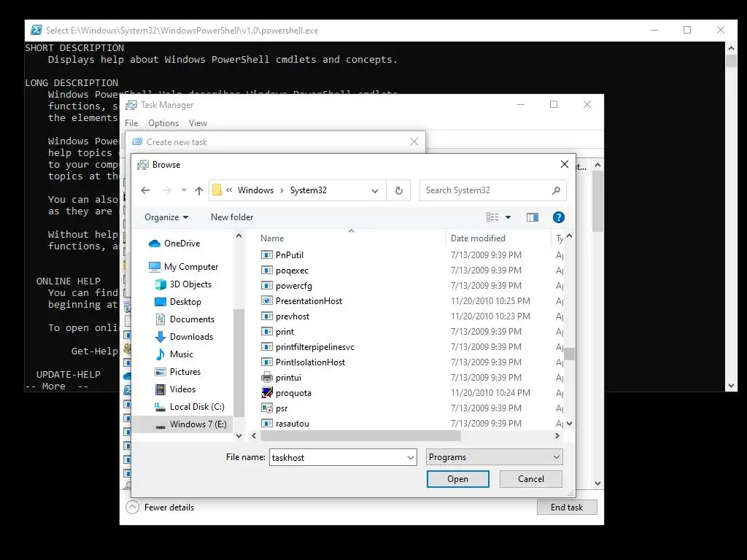Screen dimensions: 747x560
Task: Refresh the System32 folder listing
Action: point(399,190)
